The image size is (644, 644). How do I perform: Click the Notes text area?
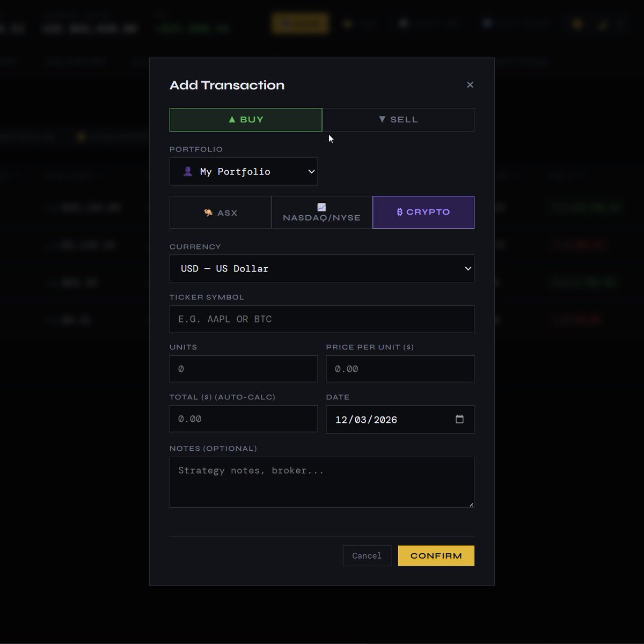(x=322, y=482)
